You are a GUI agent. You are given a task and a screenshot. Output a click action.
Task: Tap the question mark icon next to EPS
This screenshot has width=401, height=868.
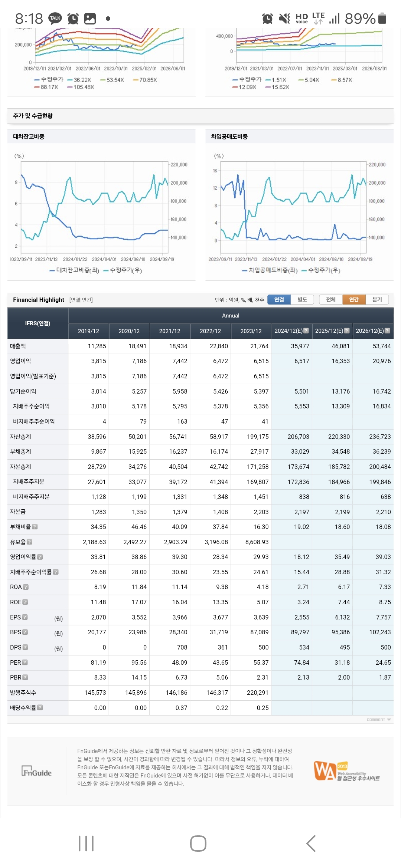click(x=25, y=617)
